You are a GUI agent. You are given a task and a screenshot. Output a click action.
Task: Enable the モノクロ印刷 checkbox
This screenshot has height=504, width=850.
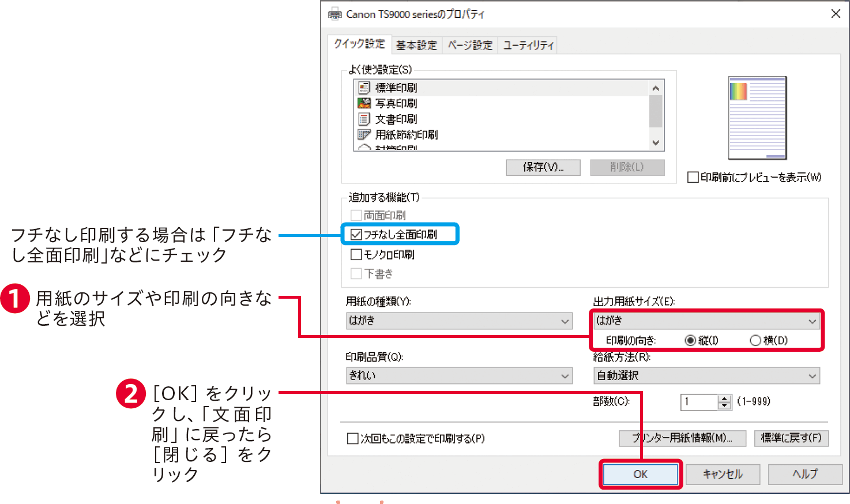coord(356,254)
